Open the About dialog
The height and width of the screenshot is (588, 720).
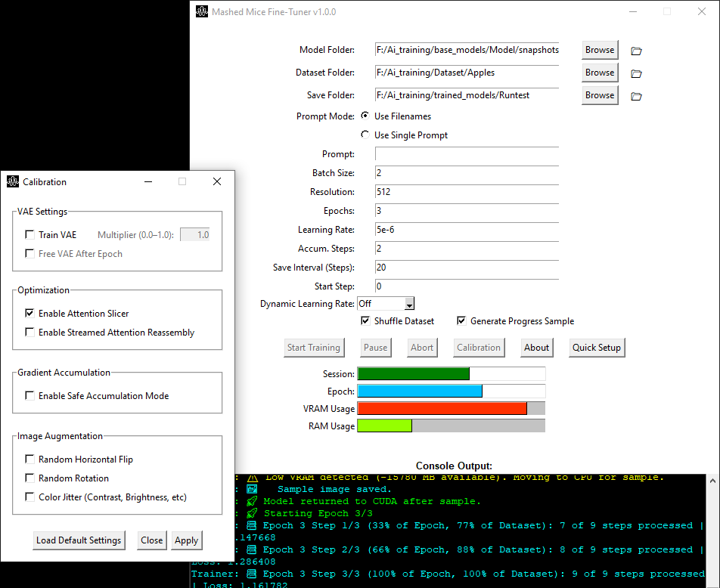537,348
